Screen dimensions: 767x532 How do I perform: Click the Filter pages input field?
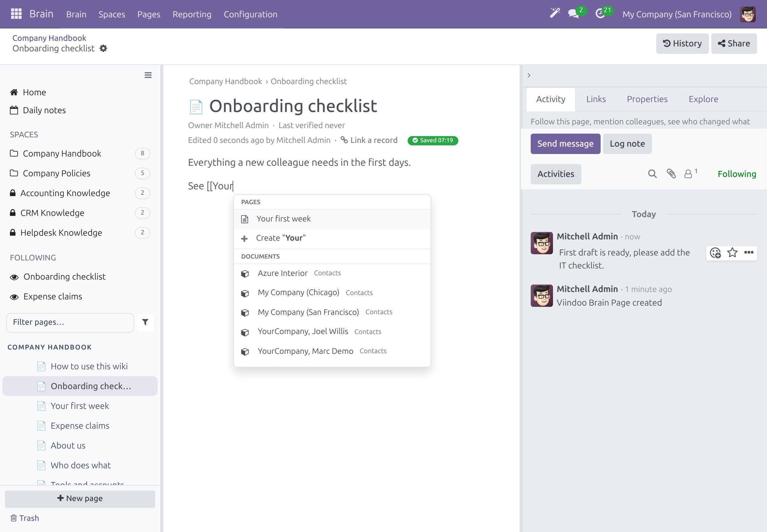pos(70,322)
